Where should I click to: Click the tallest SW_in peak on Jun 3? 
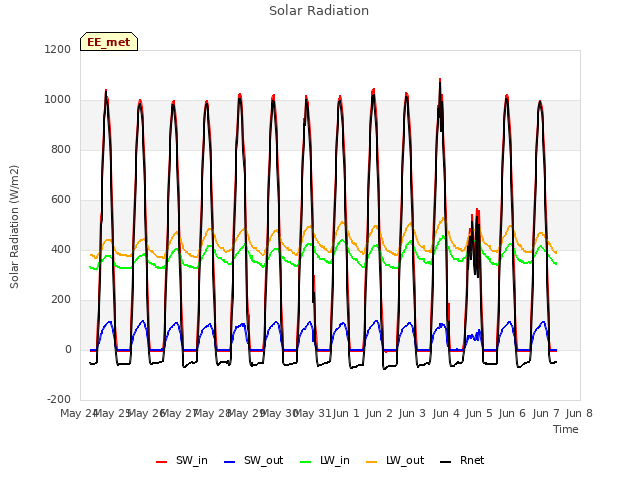pos(440,80)
